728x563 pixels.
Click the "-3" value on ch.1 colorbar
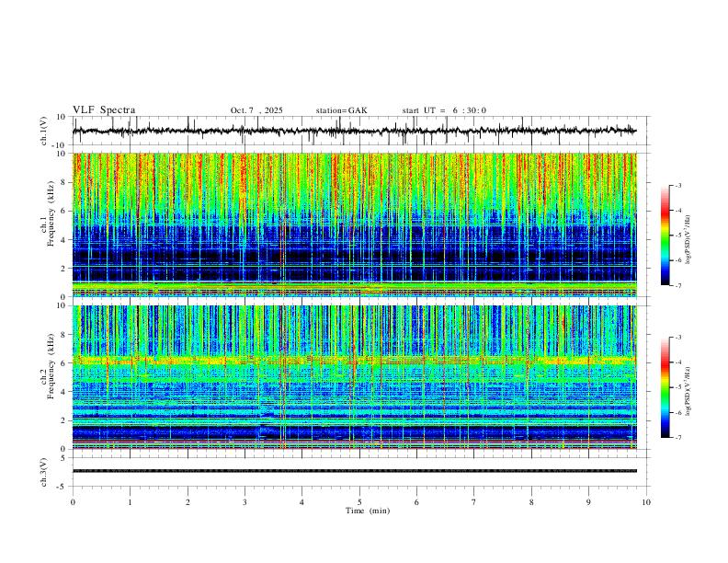(x=677, y=185)
